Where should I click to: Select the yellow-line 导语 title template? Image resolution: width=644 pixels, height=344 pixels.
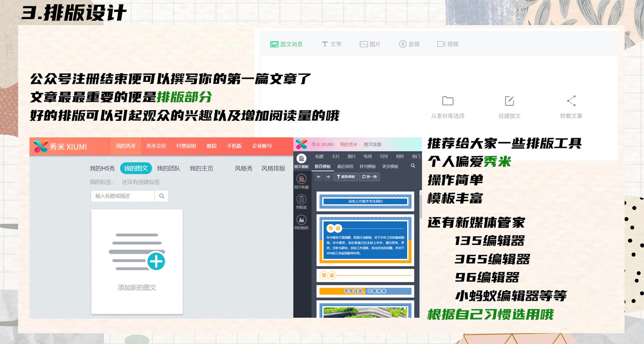365,275
